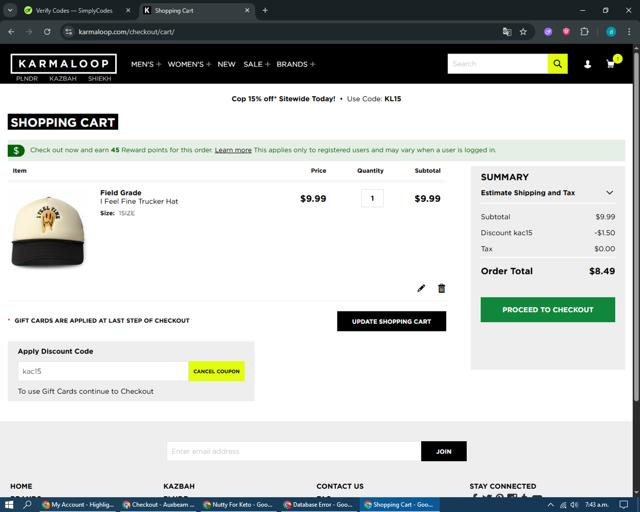Open the browser extensions puzzle icon

click(x=584, y=31)
